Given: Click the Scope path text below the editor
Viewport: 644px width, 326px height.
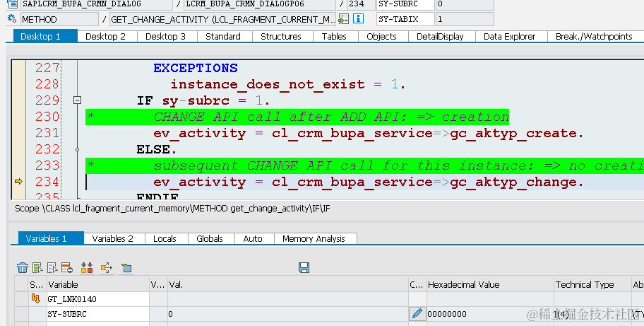Looking at the screenshot, I should (x=172, y=209).
